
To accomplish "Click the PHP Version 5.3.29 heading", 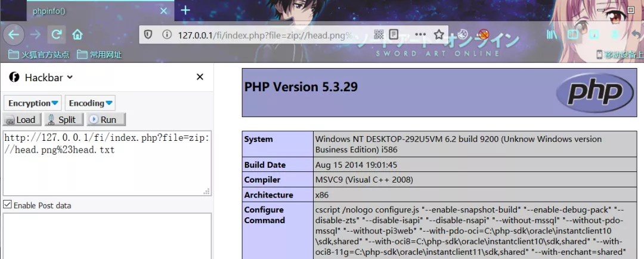I will click(x=301, y=87).
